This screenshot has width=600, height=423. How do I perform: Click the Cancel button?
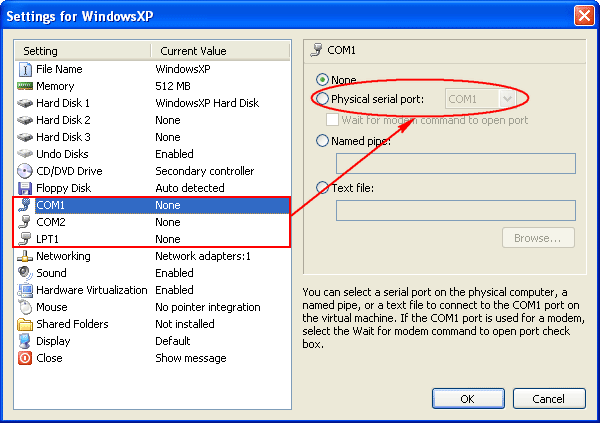[549, 399]
